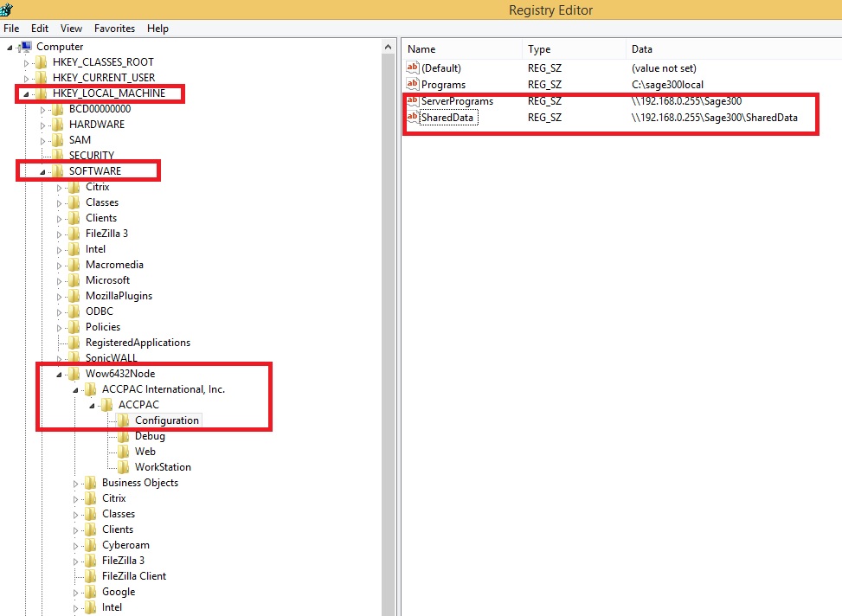Select the HKEY_LOCAL_MACHINE tree label
This screenshot has width=842, height=616.
109,93
